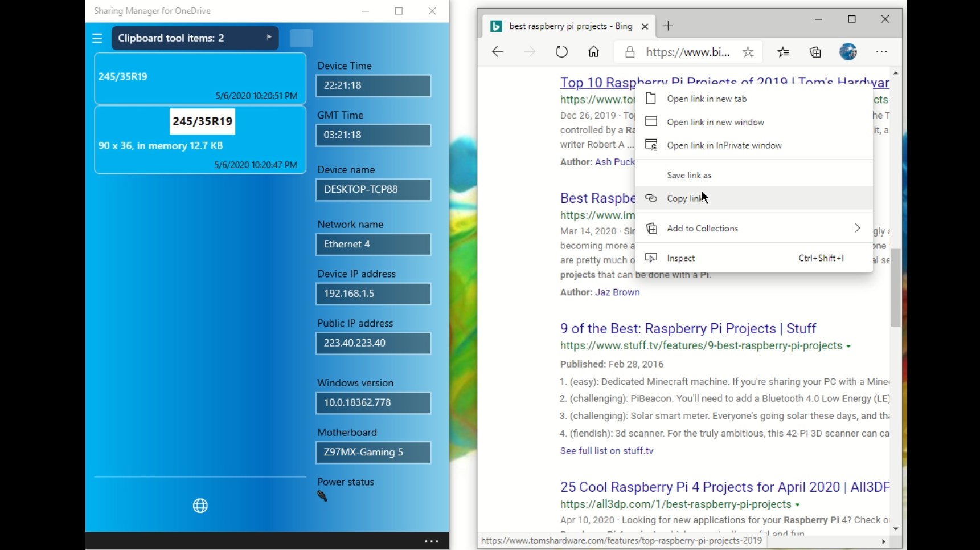Click the Device name field DESKTOP-TCP88

[373, 190]
